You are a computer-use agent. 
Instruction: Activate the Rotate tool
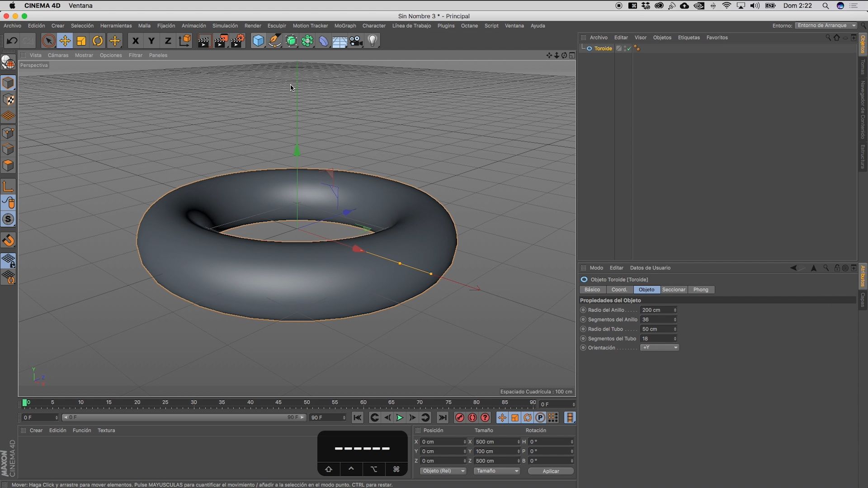98,41
